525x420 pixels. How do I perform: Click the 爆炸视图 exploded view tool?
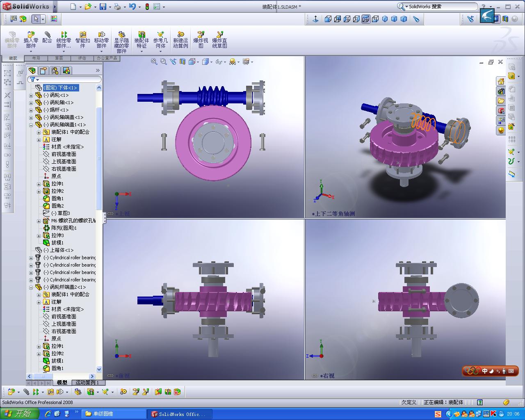pyautogui.click(x=201, y=40)
